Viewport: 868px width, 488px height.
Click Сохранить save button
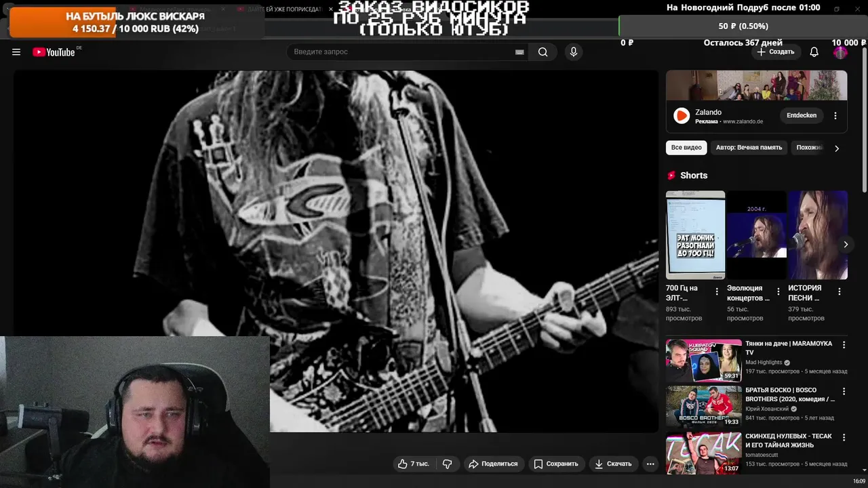click(x=556, y=464)
